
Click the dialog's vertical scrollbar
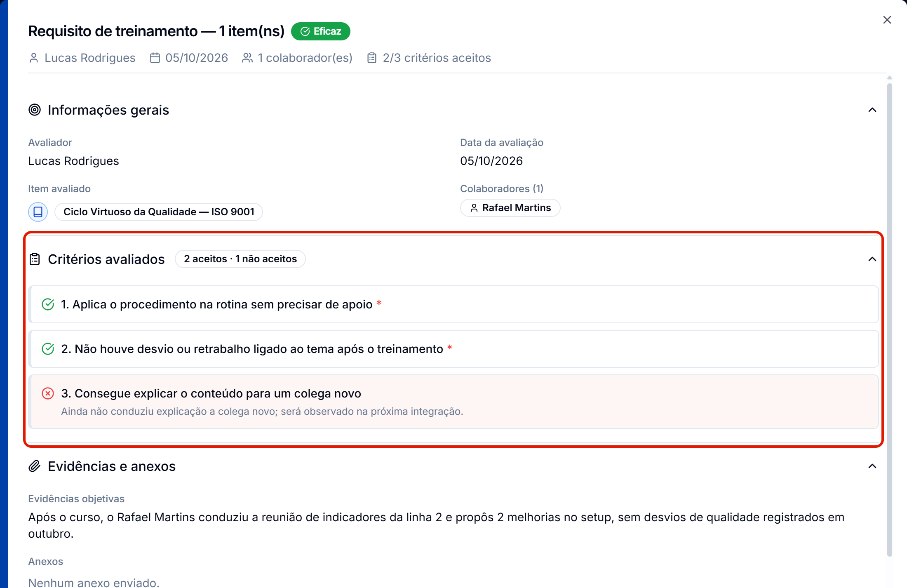tap(890, 320)
